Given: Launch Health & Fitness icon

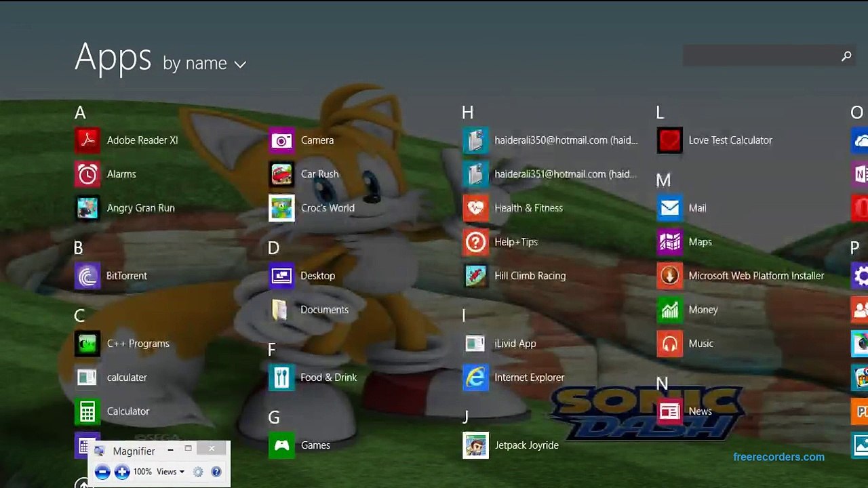Looking at the screenshot, I should [x=475, y=208].
